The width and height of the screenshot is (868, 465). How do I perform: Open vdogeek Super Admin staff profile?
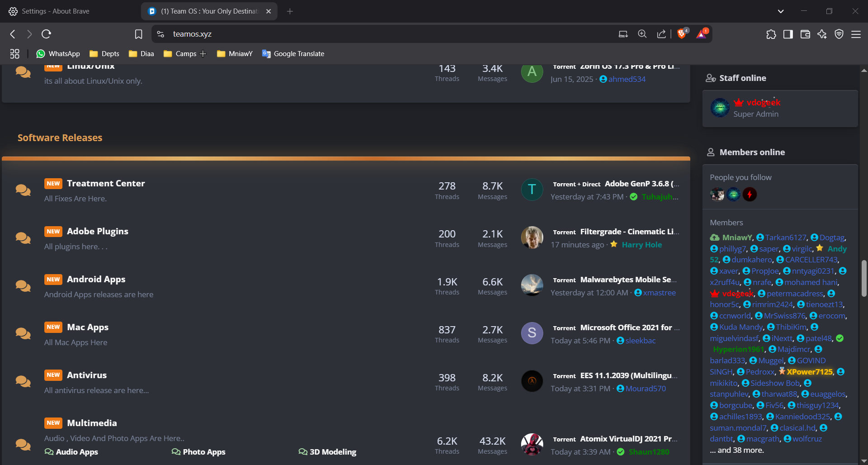[x=764, y=103]
